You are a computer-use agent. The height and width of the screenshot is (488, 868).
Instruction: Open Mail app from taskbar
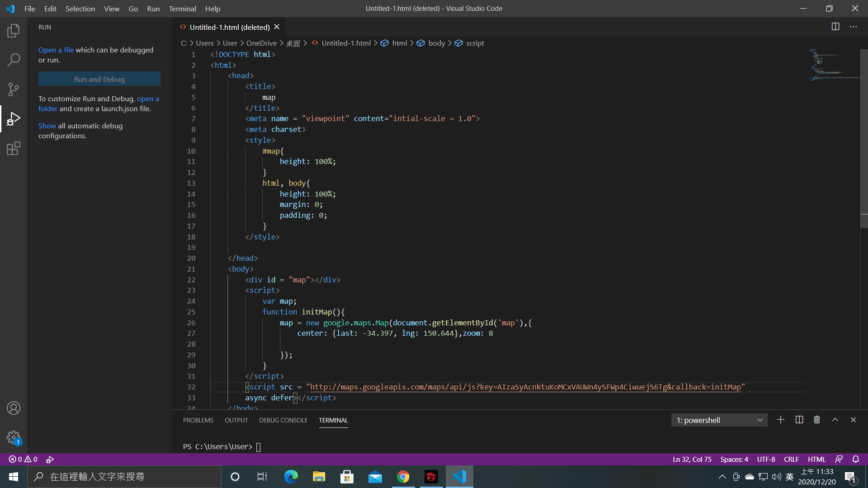(x=375, y=477)
